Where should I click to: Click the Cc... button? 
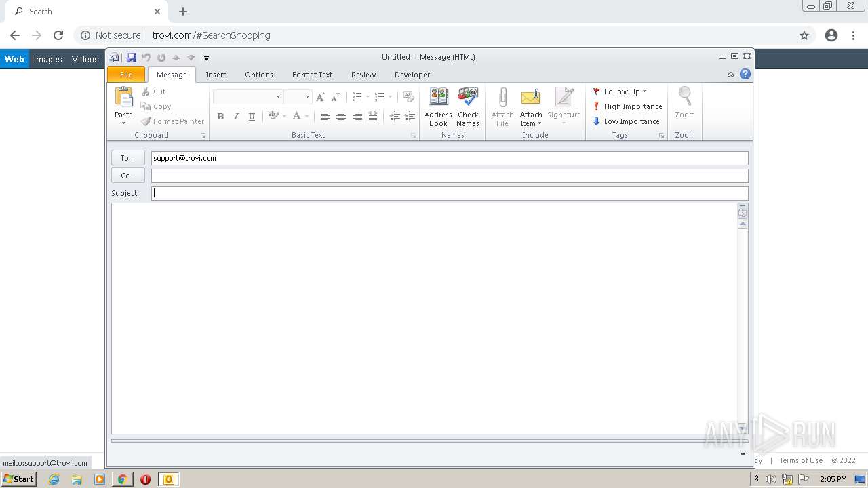[x=128, y=176]
